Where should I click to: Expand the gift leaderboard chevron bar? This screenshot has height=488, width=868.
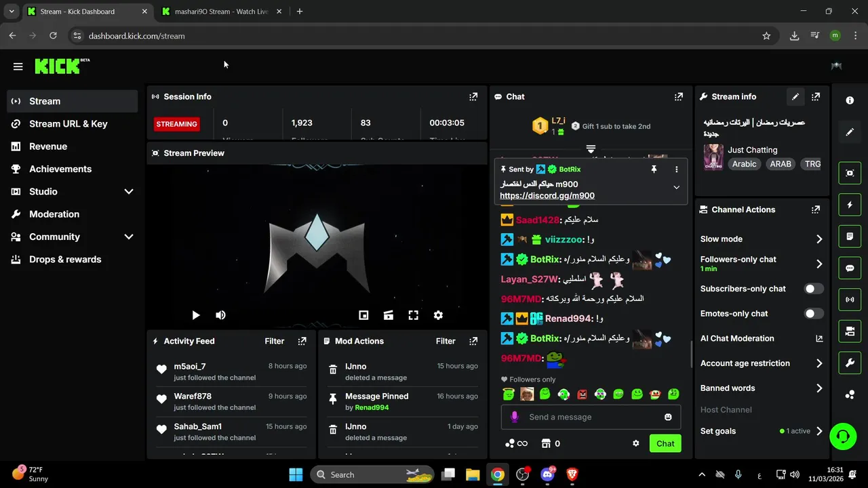pyautogui.click(x=591, y=149)
